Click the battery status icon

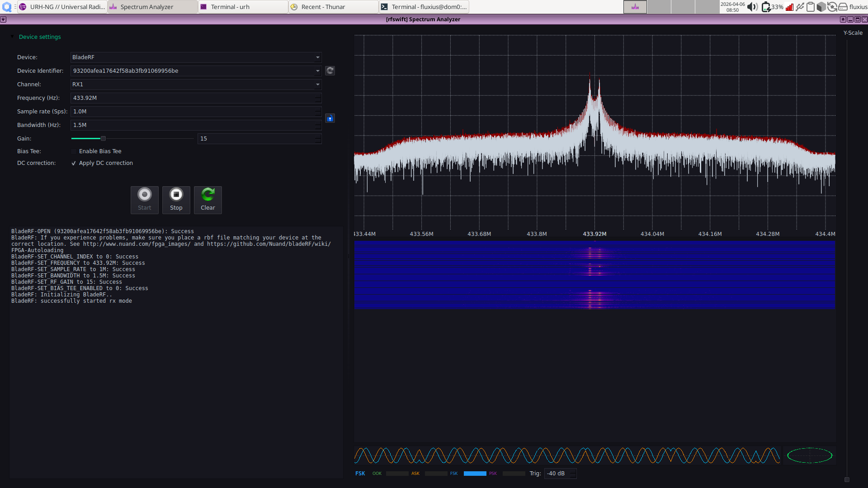click(x=766, y=7)
